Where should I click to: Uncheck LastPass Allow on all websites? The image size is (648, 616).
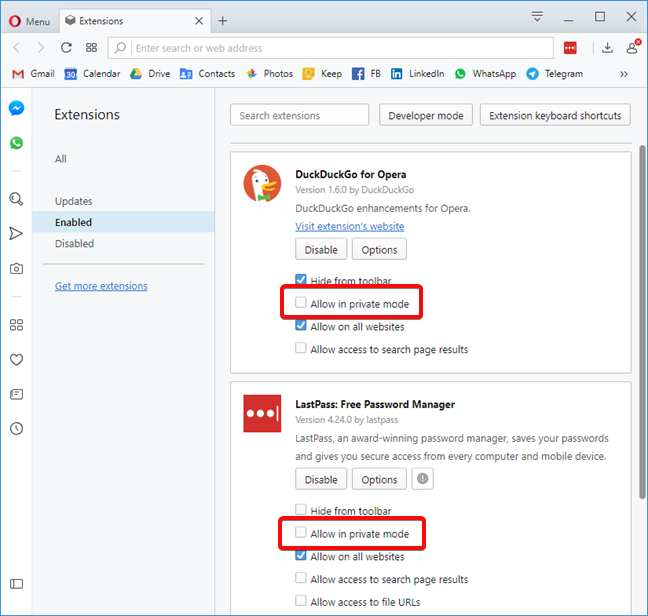pyautogui.click(x=301, y=555)
